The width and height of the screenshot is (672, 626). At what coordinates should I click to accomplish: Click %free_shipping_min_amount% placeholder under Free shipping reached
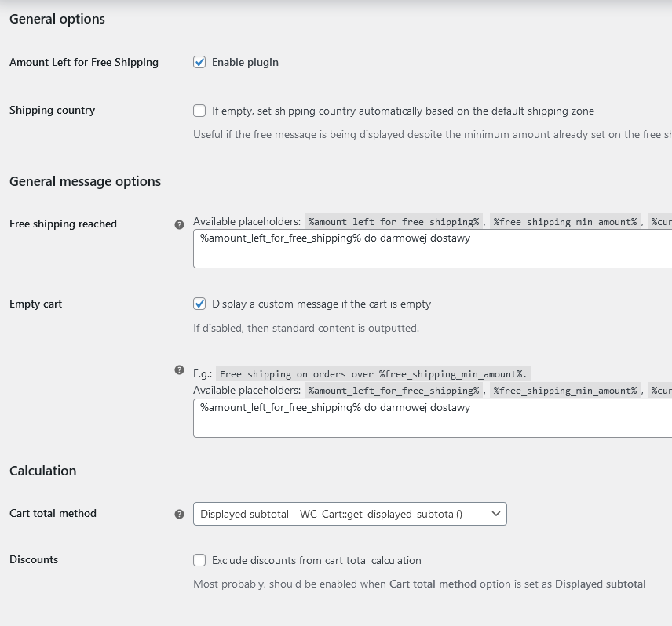pyautogui.click(x=565, y=222)
